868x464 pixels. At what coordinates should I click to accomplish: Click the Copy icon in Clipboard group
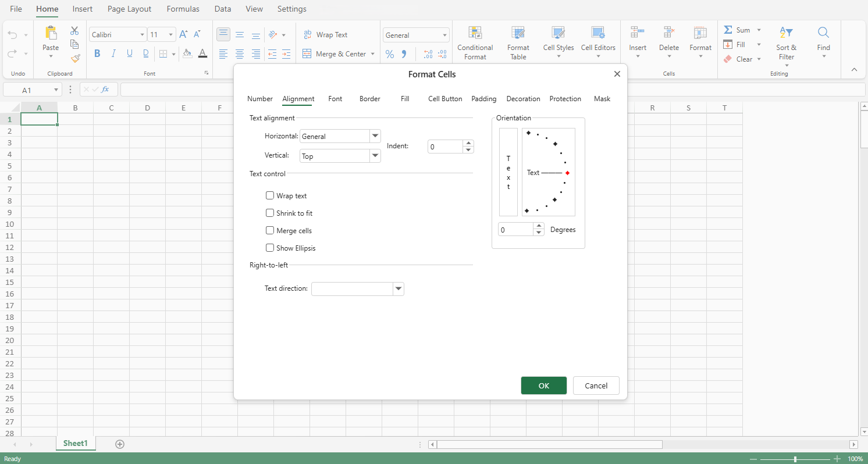coord(74,44)
